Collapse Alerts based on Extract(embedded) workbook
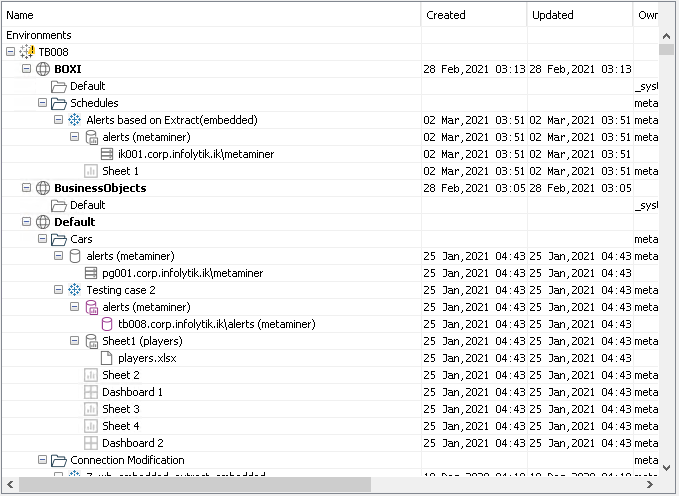Image resolution: width=679 pixels, height=496 pixels. [58, 120]
